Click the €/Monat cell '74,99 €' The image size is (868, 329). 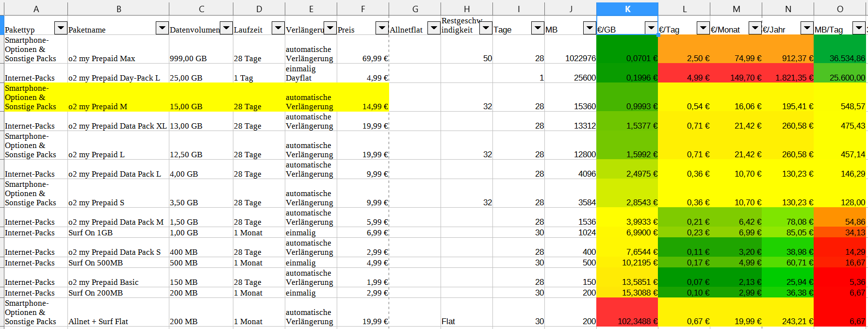tap(736, 49)
